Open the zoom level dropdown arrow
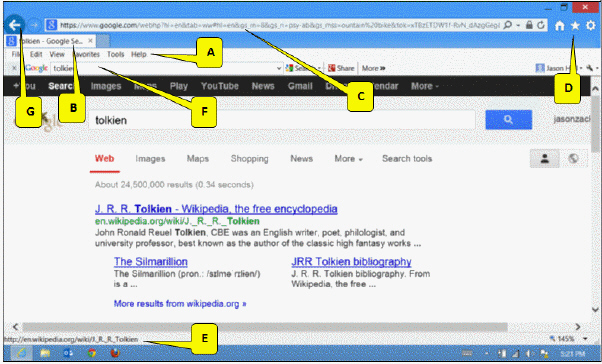This screenshot has height=364, width=602. click(585, 339)
